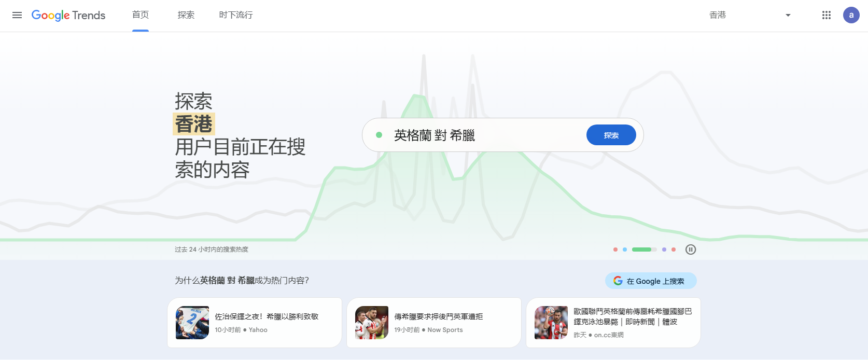Switch to the 时下流行 tab
868x360 pixels.
236,15
